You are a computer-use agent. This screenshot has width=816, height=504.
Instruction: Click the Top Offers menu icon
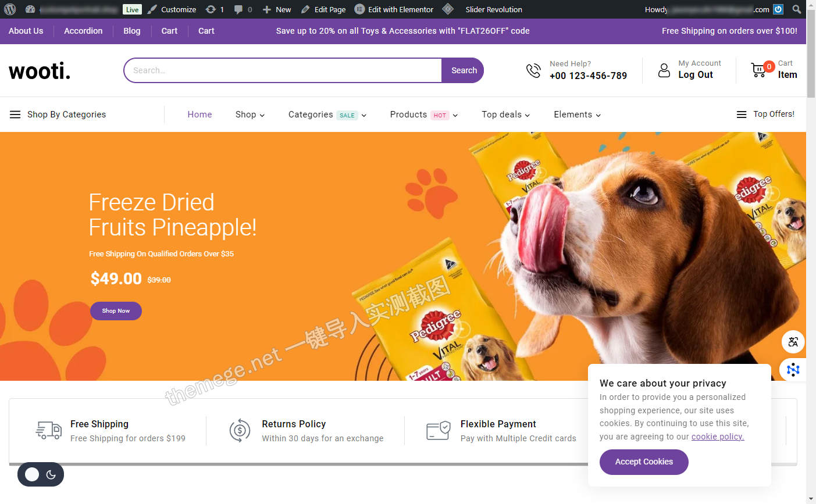(742, 115)
